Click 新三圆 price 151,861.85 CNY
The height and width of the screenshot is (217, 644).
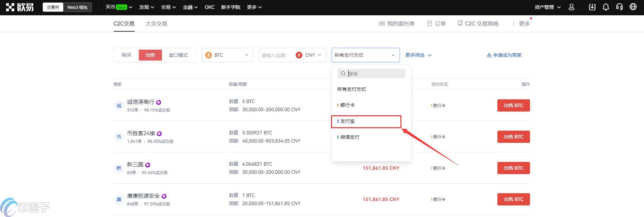(x=381, y=168)
